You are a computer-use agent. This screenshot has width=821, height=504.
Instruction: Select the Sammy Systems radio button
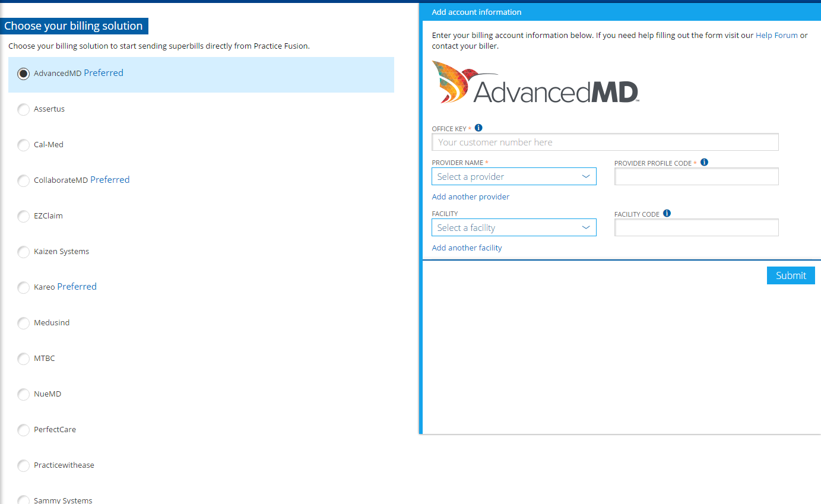[x=23, y=500]
